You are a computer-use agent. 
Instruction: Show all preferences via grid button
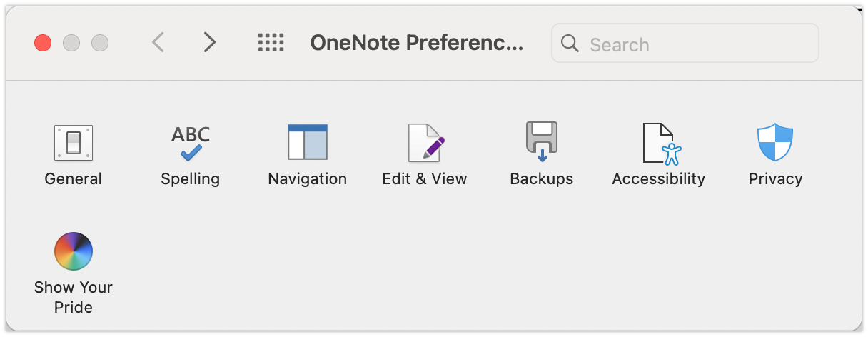271,43
